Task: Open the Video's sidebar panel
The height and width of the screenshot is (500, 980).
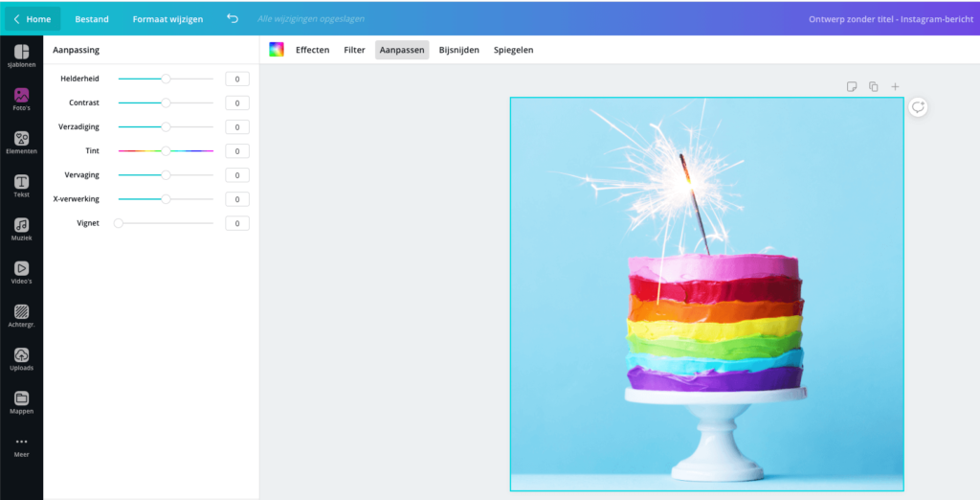Action: click(21, 272)
